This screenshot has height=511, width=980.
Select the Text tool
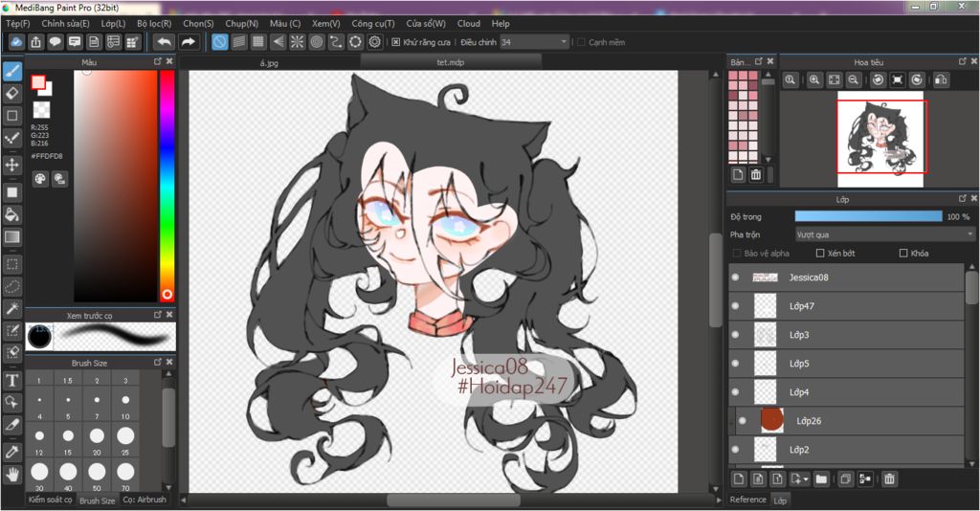[x=11, y=381]
